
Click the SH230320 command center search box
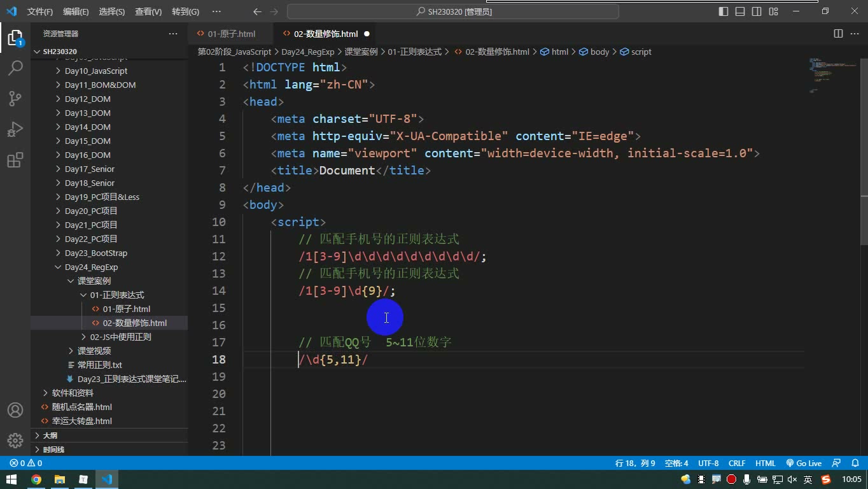[453, 11]
